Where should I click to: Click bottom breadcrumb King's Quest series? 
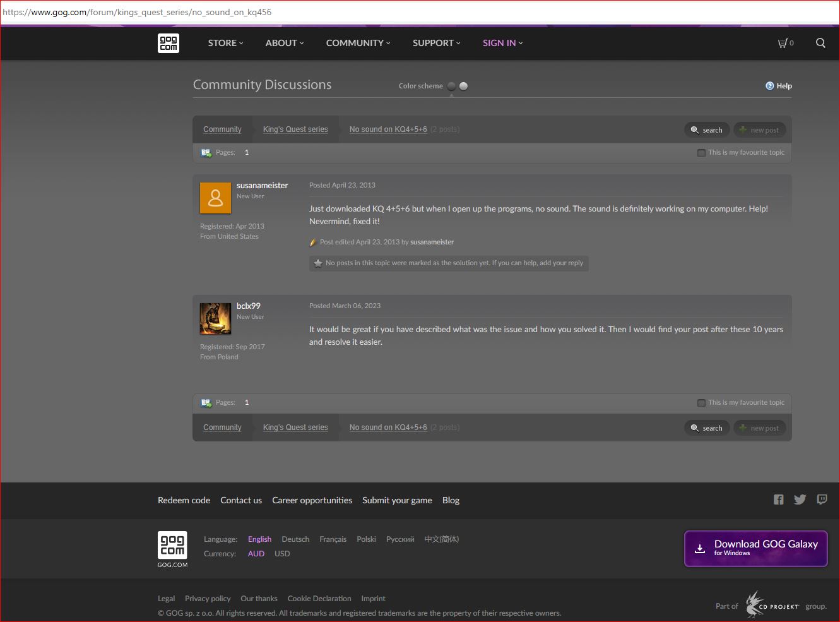pyautogui.click(x=295, y=428)
